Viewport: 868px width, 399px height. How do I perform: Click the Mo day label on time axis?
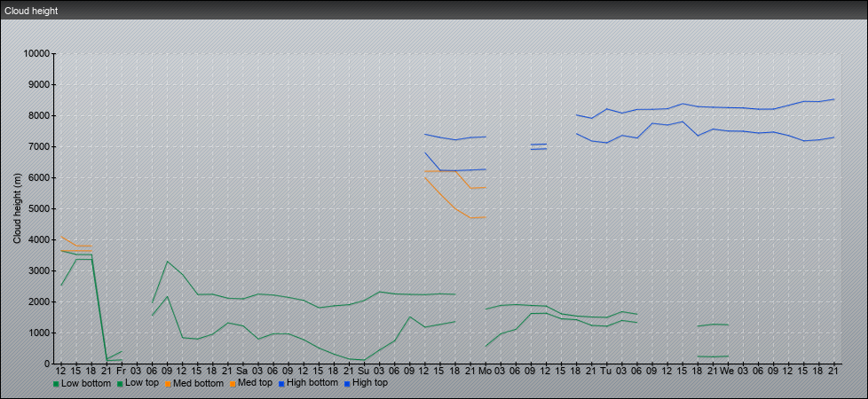485,371
